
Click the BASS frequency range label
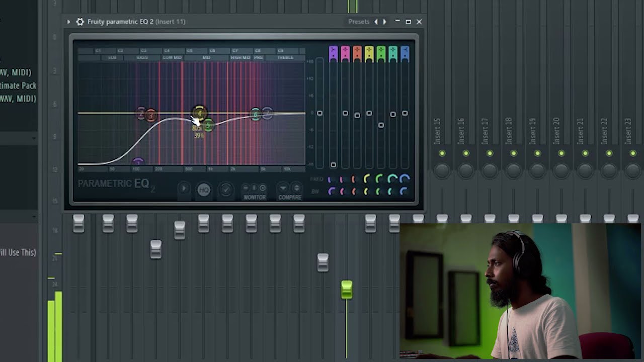tap(142, 58)
